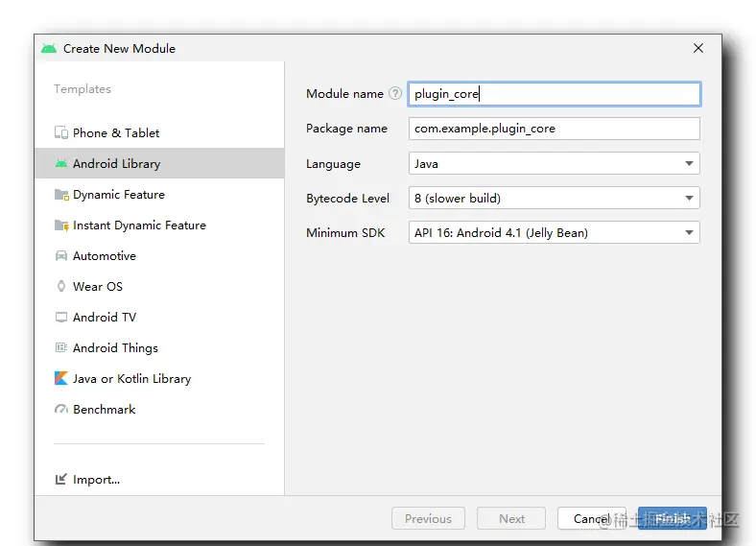Image resolution: width=756 pixels, height=546 pixels.
Task: Choose Java or Kotlin Library template
Action: coord(159,379)
